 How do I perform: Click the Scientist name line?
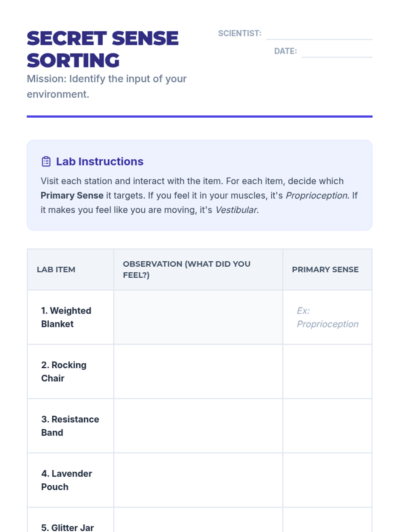tap(319, 35)
